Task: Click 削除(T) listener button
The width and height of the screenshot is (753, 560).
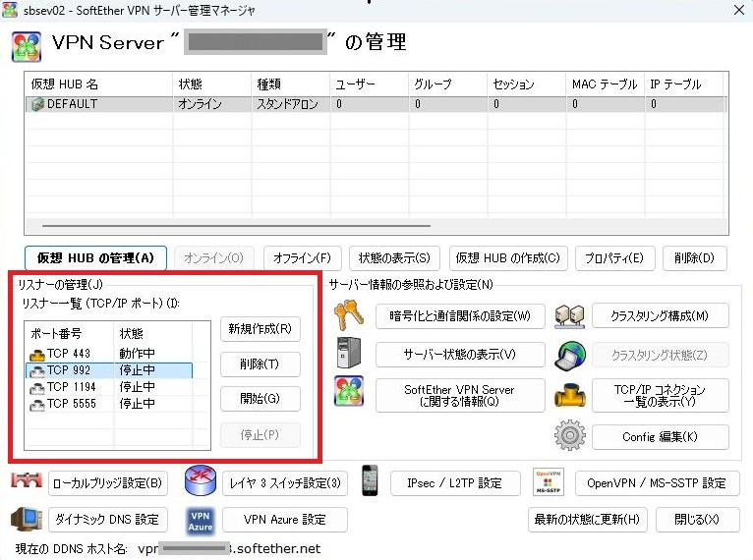Action: (x=261, y=364)
